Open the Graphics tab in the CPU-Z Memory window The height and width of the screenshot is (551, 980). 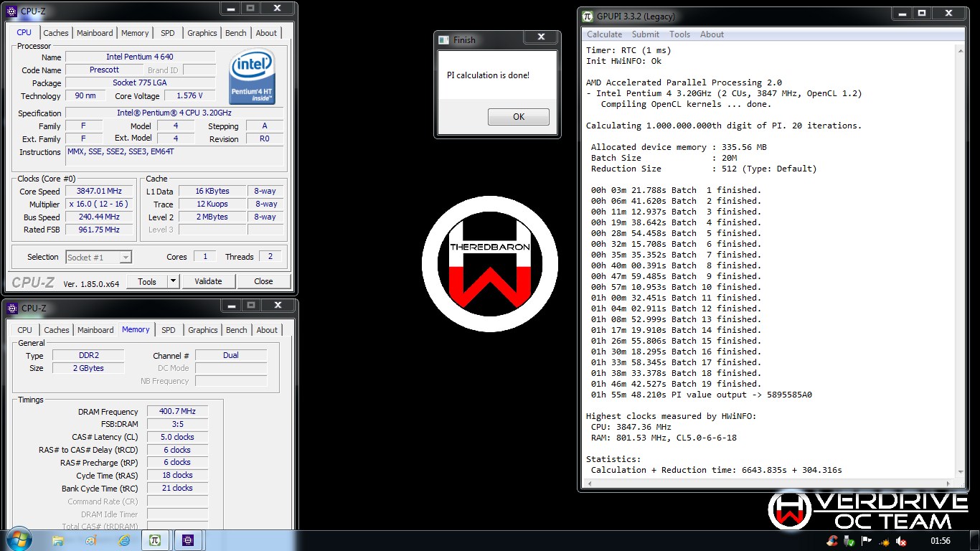(203, 330)
